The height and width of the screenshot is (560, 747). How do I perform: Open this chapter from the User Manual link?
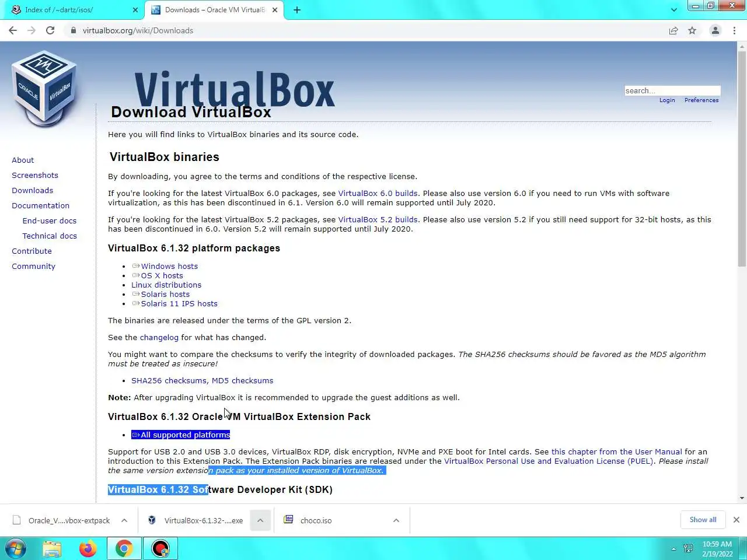point(616,452)
